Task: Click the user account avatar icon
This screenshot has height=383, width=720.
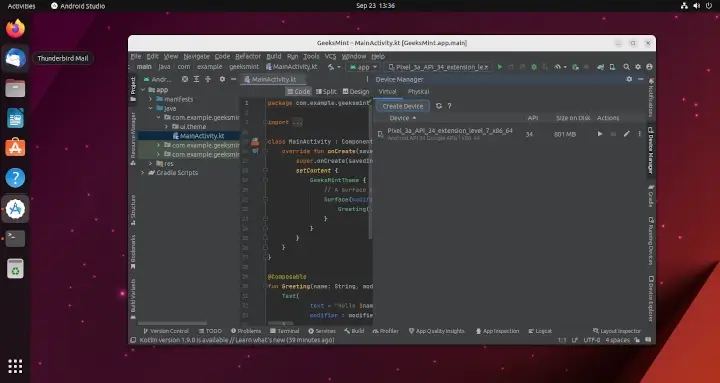Action: coord(649,67)
